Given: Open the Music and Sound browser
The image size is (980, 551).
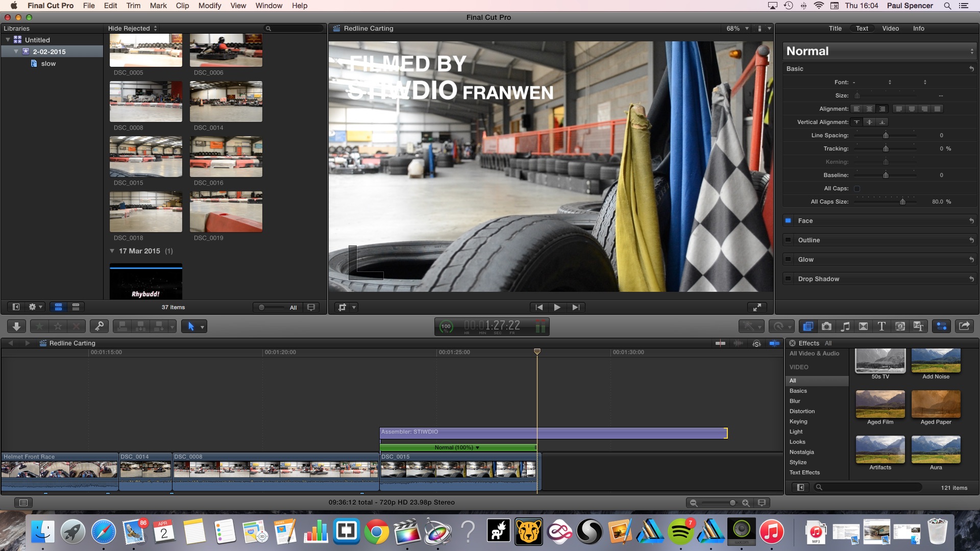Looking at the screenshot, I should tap(845, 327).
